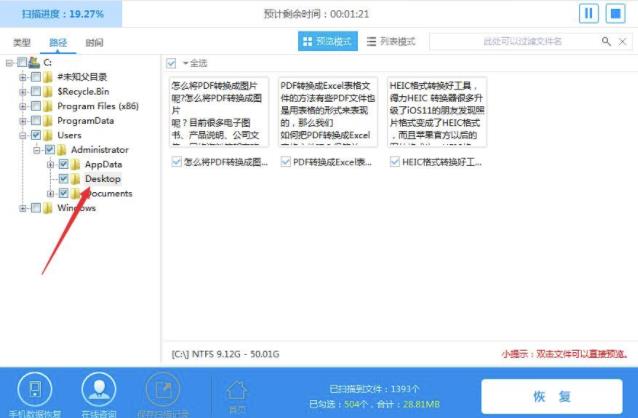Uncheck file PDF转换成Excel表 checkbox
Screen dimensions: 638x418
pyautogui.click(x=285, y=162)
